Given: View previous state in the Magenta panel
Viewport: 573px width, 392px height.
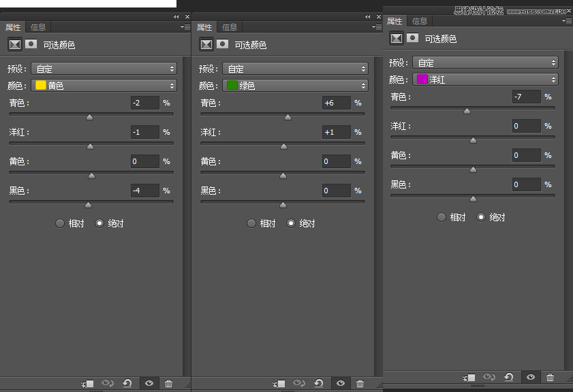Looking at the screenshot, I should [489, 377].
